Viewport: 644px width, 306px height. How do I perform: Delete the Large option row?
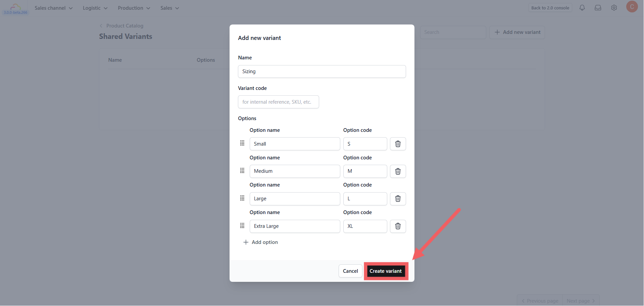tap(398, 199)
